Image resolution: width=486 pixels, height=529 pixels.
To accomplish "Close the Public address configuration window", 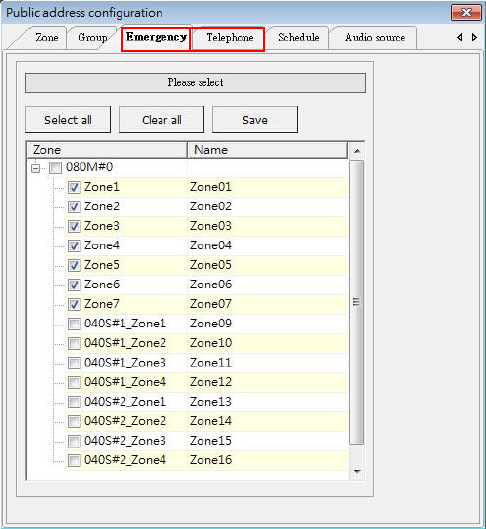I will tap(466, 12).
